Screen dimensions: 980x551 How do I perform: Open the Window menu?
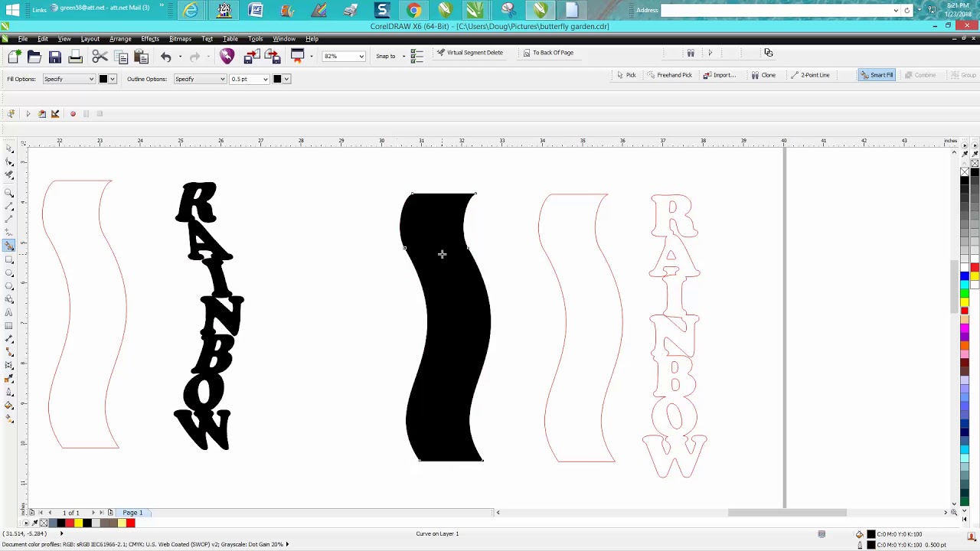(284, 39)
